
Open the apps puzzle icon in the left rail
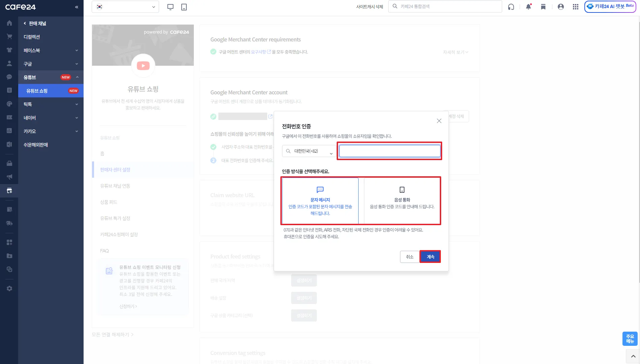pyautogui.click(x=9, y=242)
